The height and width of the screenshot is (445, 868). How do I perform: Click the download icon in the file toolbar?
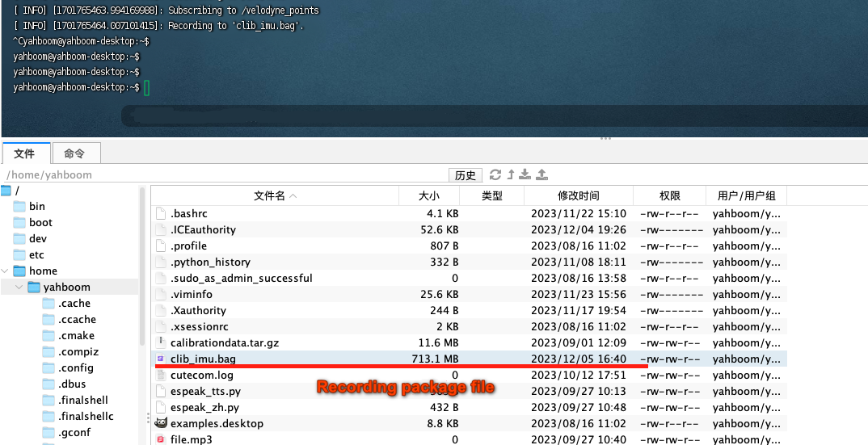tap(525, 175)
